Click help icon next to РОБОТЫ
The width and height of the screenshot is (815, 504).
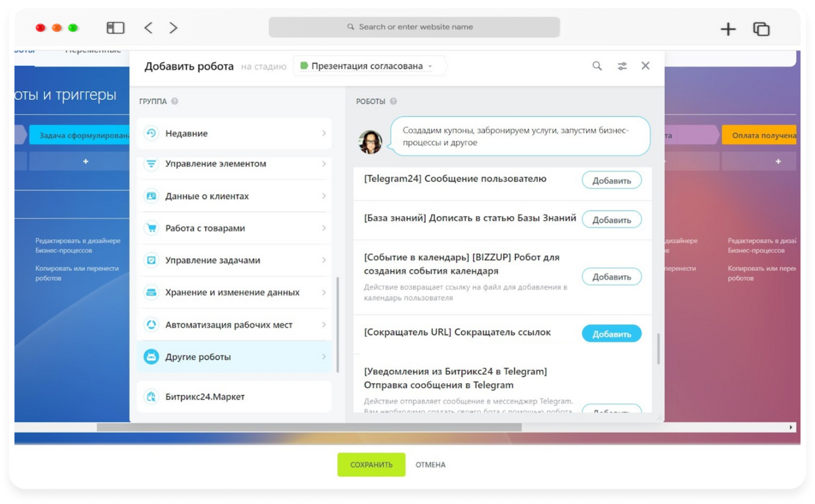point(393,101)
